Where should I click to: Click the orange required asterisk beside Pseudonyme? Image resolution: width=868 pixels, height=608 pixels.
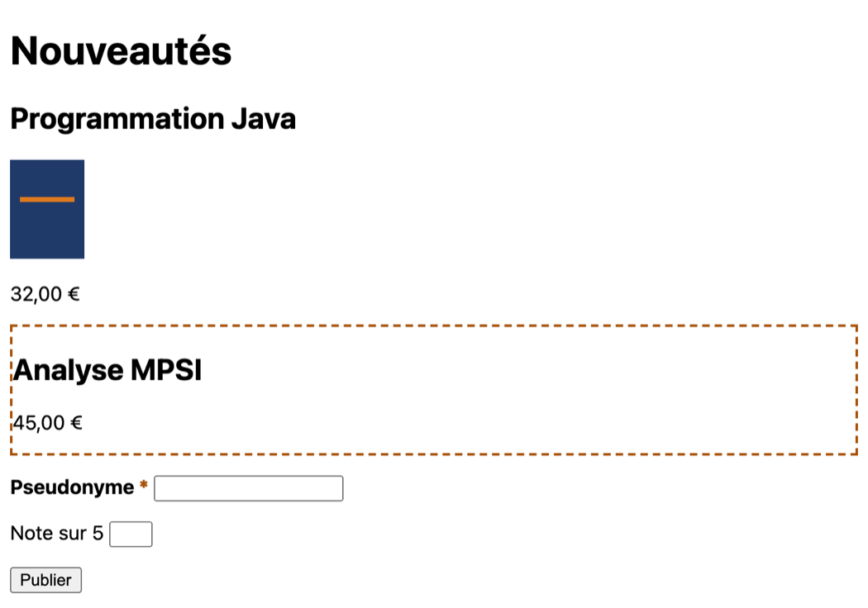[x=144, y=485]
